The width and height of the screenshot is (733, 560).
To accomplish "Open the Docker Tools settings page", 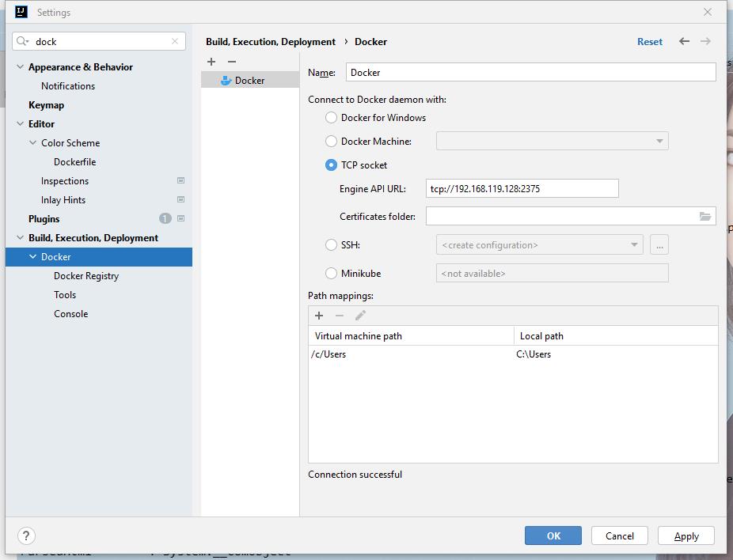I will coord(64,295).
